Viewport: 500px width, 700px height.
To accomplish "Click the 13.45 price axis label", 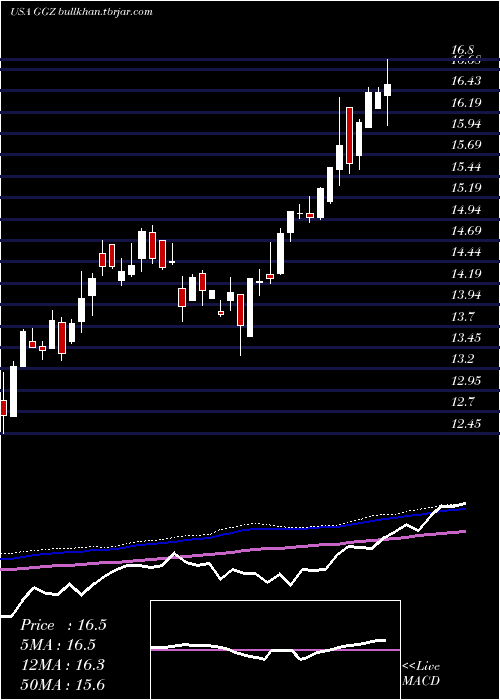I will coord(466,338).
